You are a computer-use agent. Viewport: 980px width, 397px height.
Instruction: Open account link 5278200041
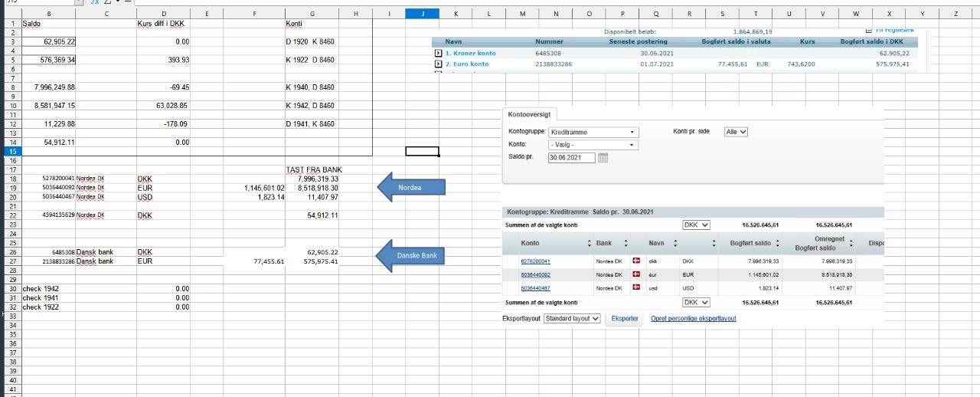(535, 261)
